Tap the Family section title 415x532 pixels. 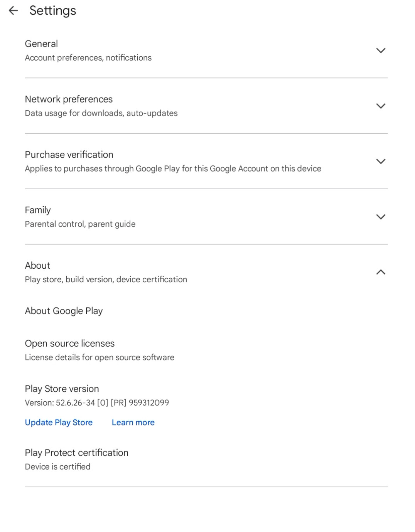[x=38, y=210]
